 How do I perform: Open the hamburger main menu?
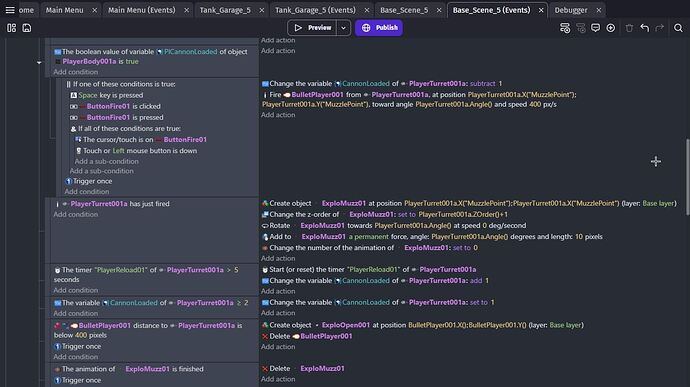point(10,10)
